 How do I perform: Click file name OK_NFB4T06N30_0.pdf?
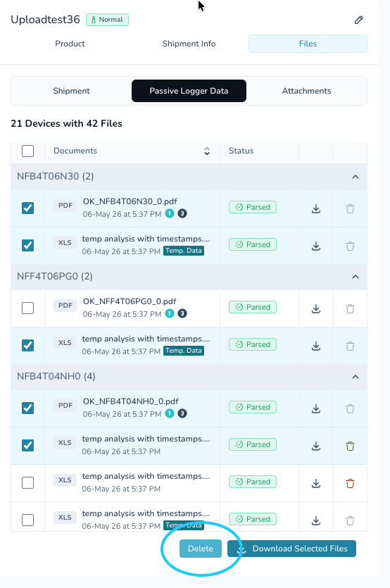(x=130, y=201)
